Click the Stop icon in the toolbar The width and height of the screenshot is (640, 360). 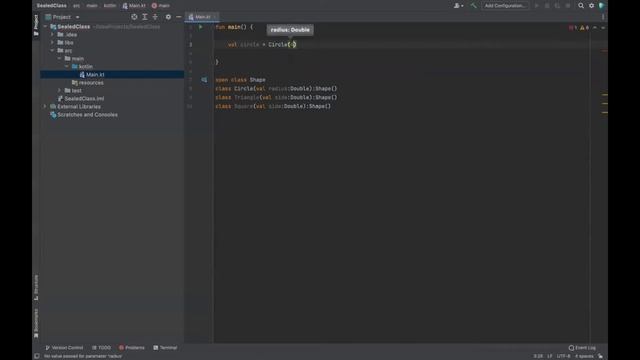(x=568, y=6)
